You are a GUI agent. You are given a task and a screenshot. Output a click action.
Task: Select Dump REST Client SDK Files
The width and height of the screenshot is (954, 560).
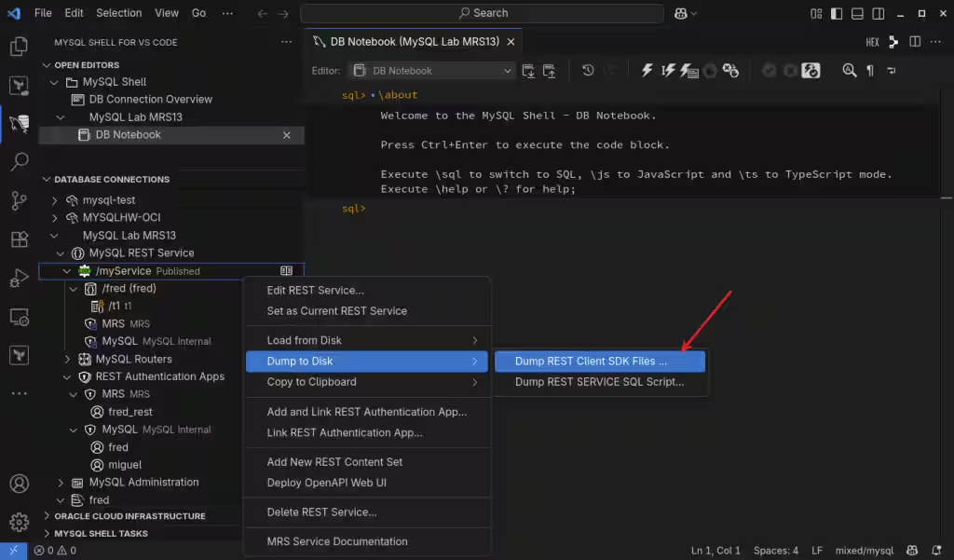pos(599,361)
